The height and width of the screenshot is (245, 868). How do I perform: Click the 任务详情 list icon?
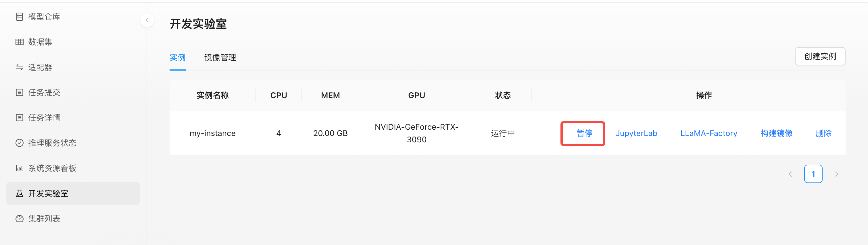click(x=20, y=117)
